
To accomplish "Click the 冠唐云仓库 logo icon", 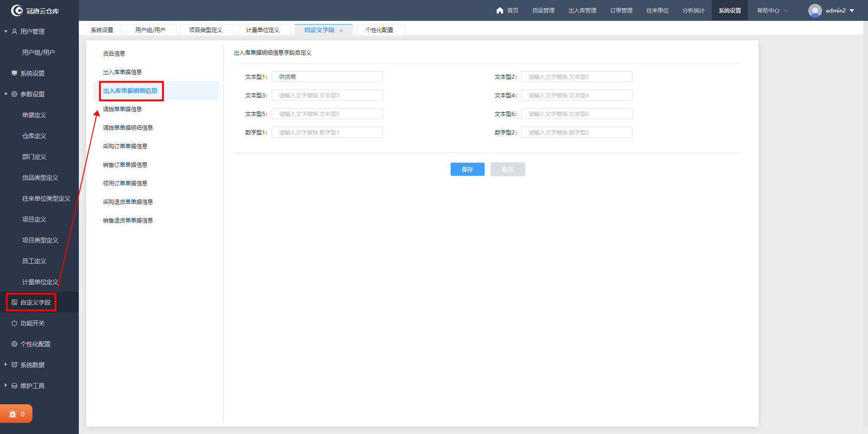I will [x=17, y=10].
